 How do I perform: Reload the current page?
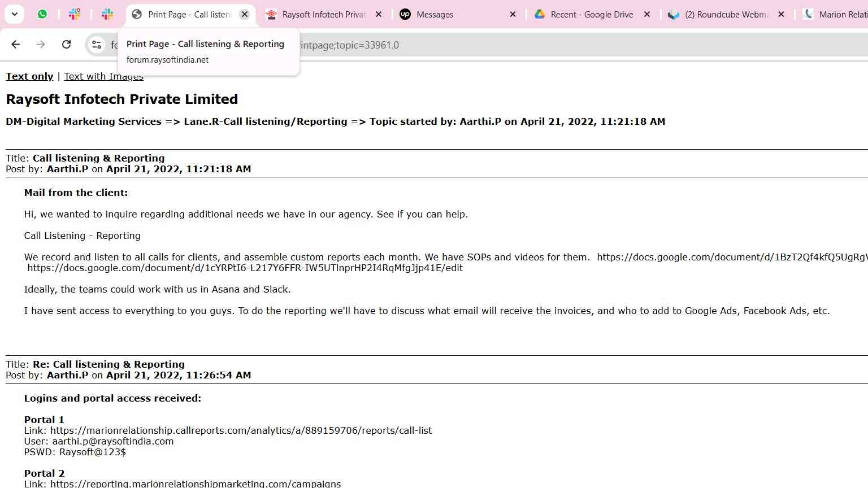tap(66, 45)
